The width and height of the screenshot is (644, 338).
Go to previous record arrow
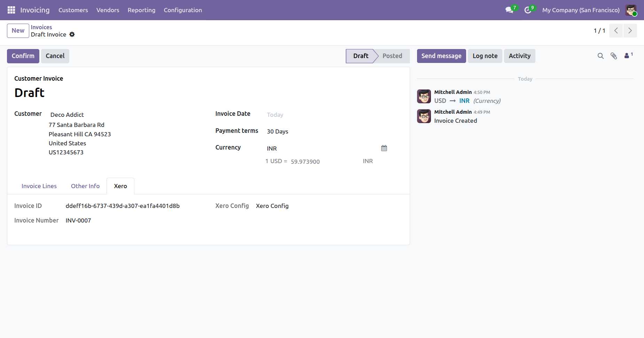tap(616, 31)
